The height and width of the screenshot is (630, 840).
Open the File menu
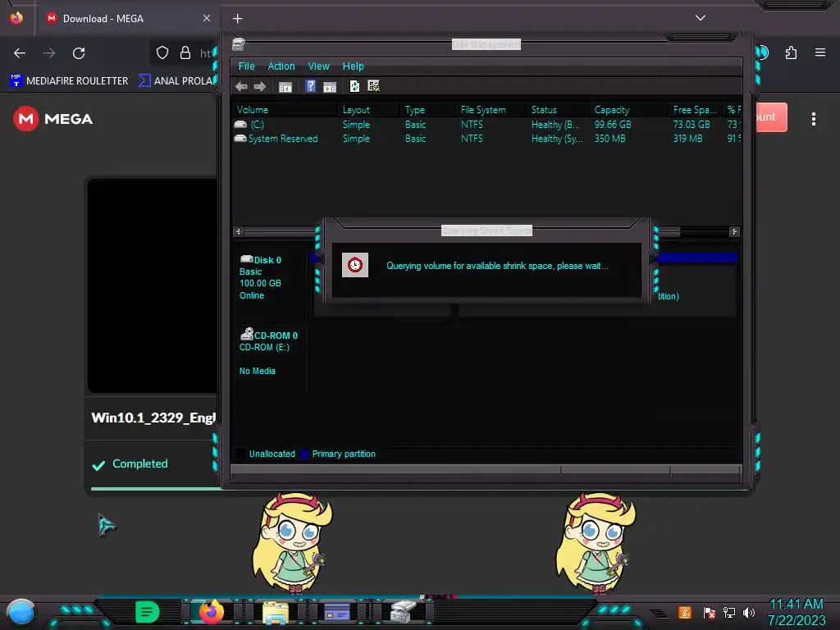point(246,66)
